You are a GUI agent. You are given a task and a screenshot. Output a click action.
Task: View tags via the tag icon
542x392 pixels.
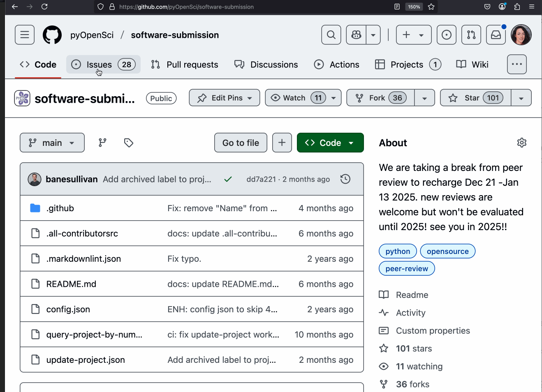(129, 143)
